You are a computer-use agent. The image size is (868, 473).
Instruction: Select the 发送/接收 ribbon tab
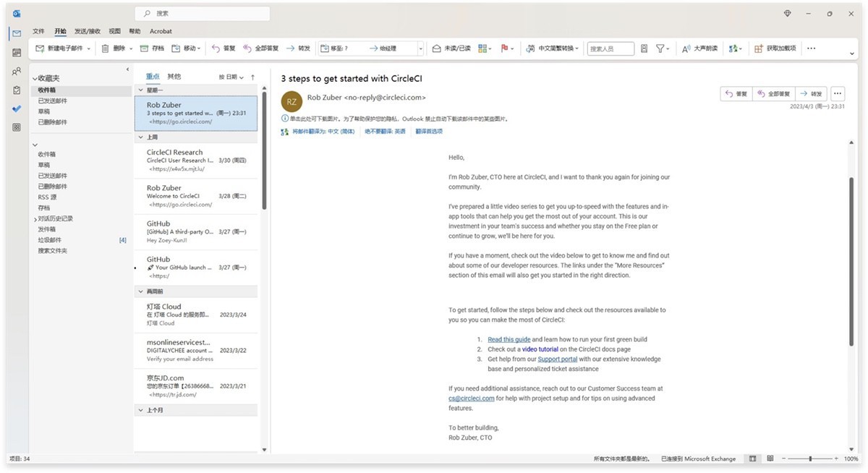pyautogui.click(x=88, y=31)
